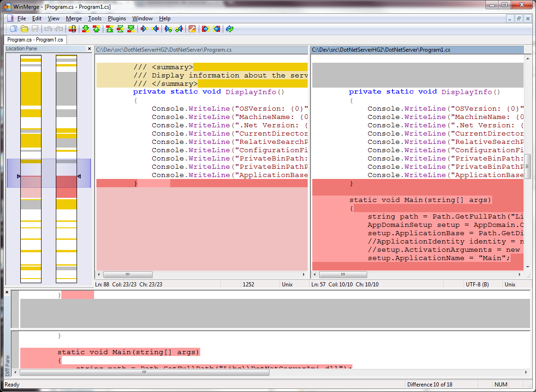Refresh the comparison
The height and width of the screenshot is (392, 536).
(230, 29)
